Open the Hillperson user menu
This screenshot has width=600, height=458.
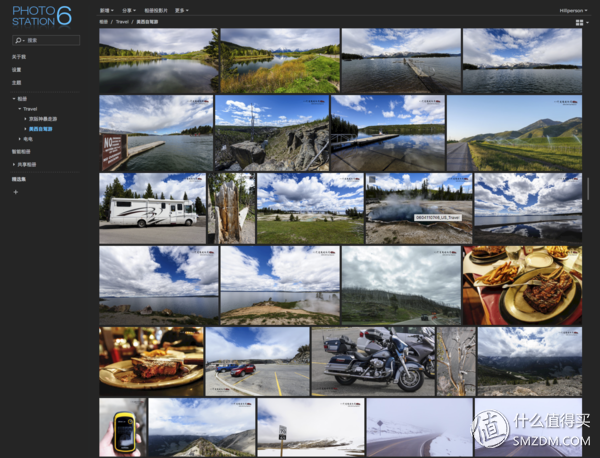[x=573, y=11]
